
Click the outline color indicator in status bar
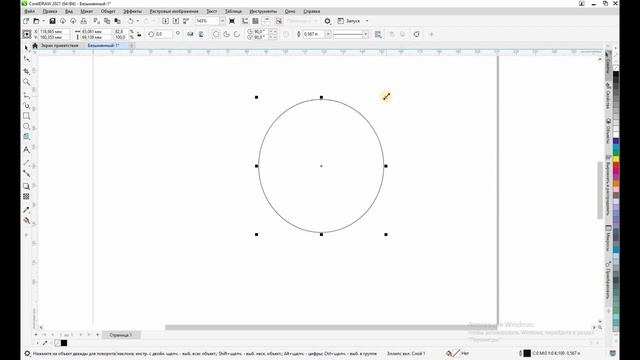coord(527,353)
